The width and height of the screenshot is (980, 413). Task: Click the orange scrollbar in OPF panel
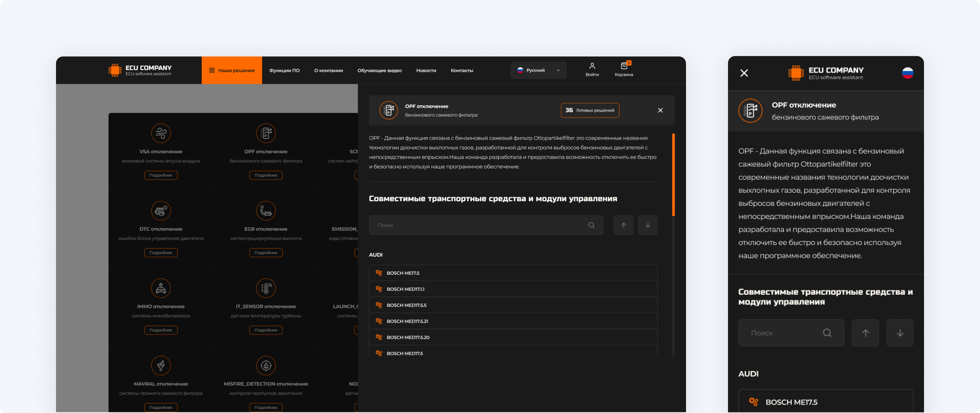tap(673, 175)
